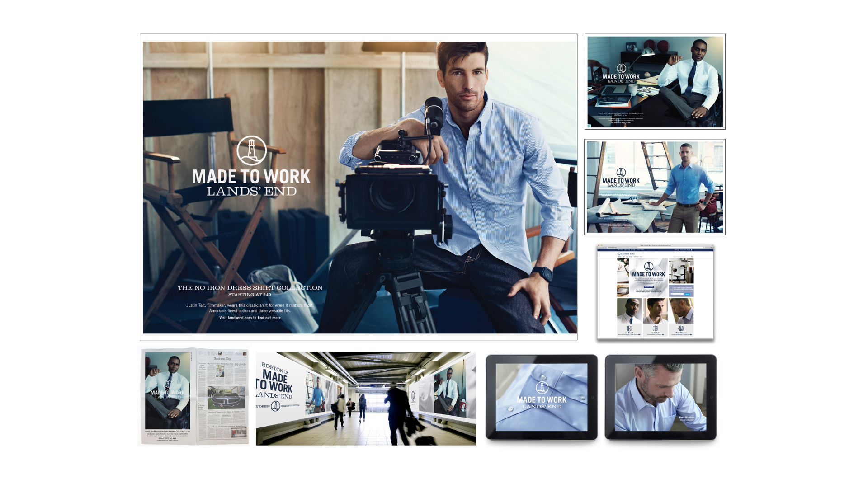This screenshot has height=488, width=868.
Task: Select Justin Tait portrait on website mockup
Action: click(x=656, y=311)
